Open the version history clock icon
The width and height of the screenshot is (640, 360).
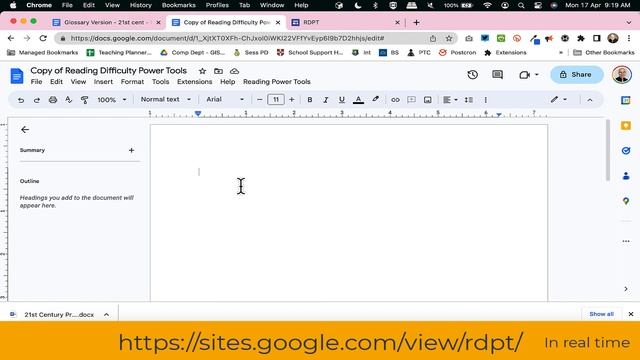(473, 75)
